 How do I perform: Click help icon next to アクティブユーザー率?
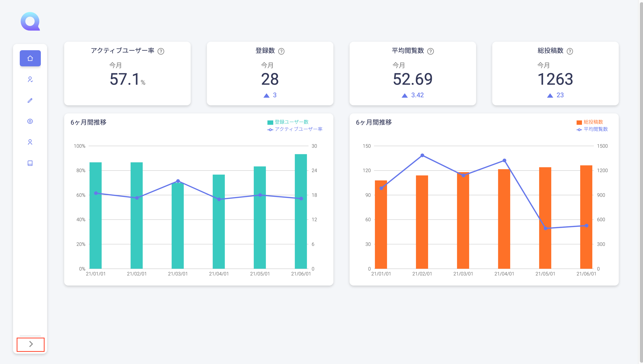point(161,51)
